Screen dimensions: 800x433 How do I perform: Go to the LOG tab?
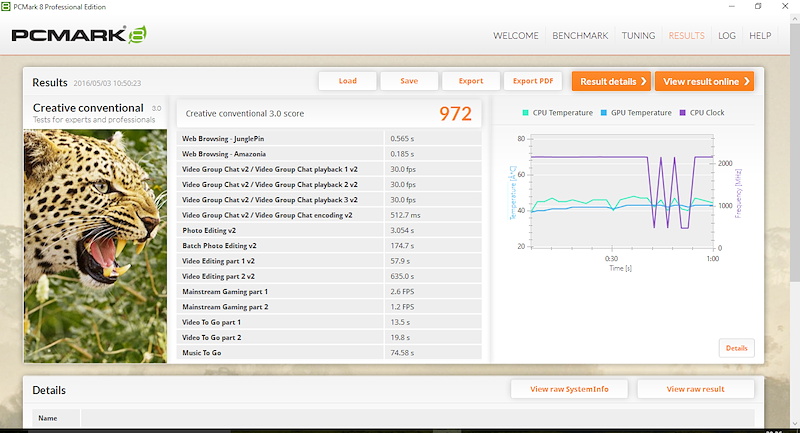(x=727, y=36)
